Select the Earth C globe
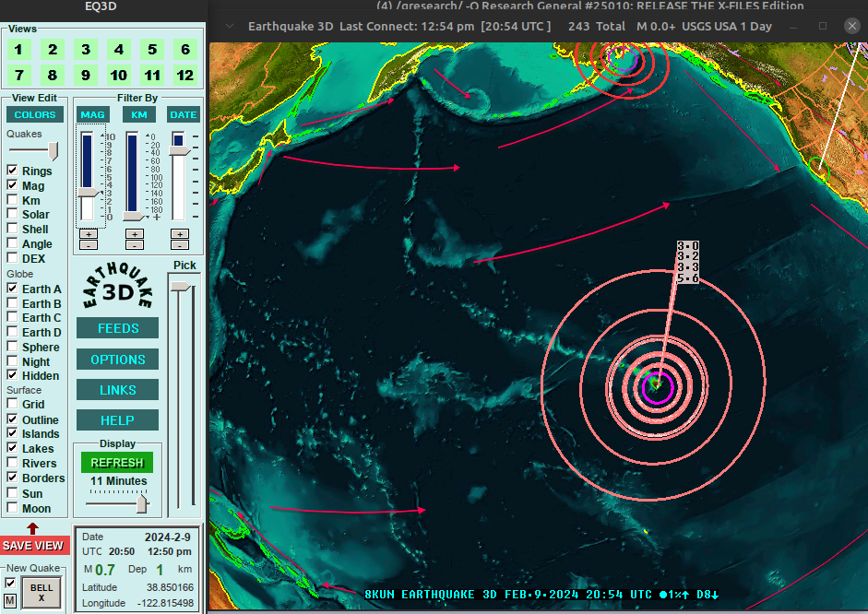 point(12,317)
